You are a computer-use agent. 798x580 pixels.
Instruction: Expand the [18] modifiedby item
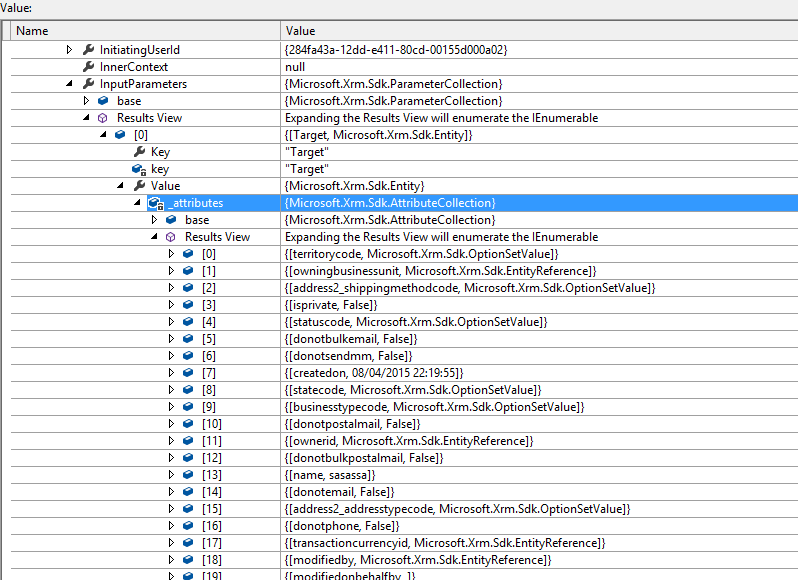coord(172,560)
